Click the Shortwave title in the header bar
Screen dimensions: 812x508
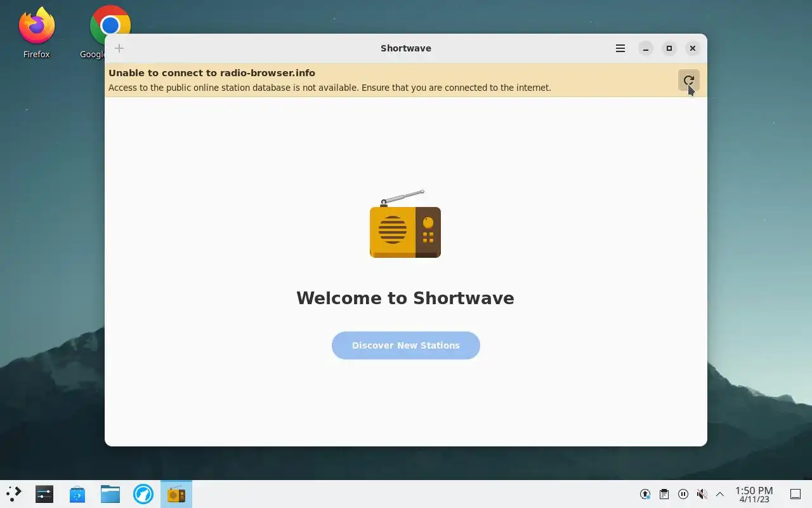click(x=406, y=48)
